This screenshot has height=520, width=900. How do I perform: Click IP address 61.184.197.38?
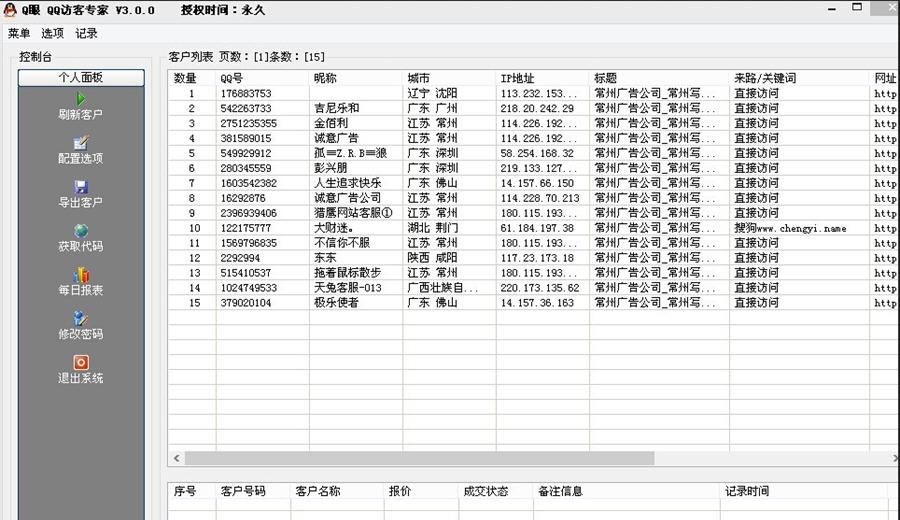coord(537,228)
